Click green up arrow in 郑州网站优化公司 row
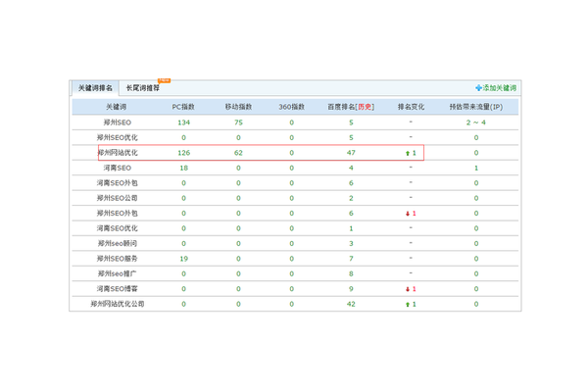 pyautogui.click(x=408, y=304)
